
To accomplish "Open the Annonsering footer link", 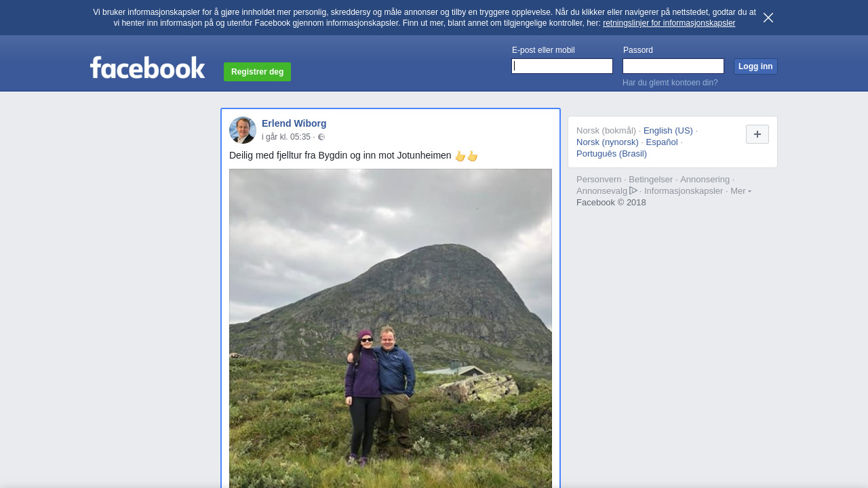I will tap(705, 179).
